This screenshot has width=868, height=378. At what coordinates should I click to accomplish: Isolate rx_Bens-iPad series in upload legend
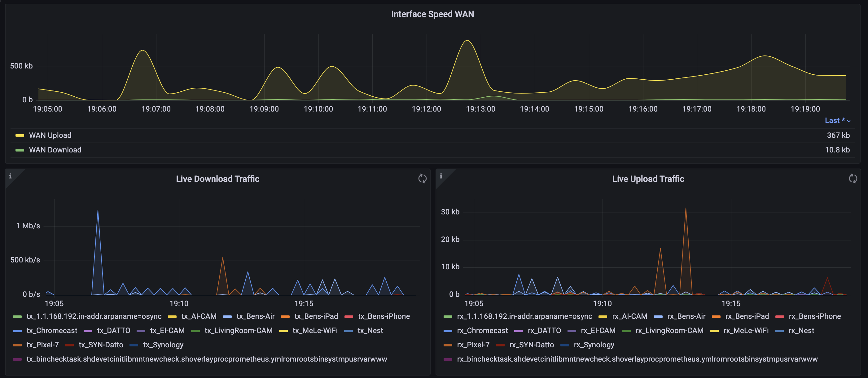tap(747, 316)
